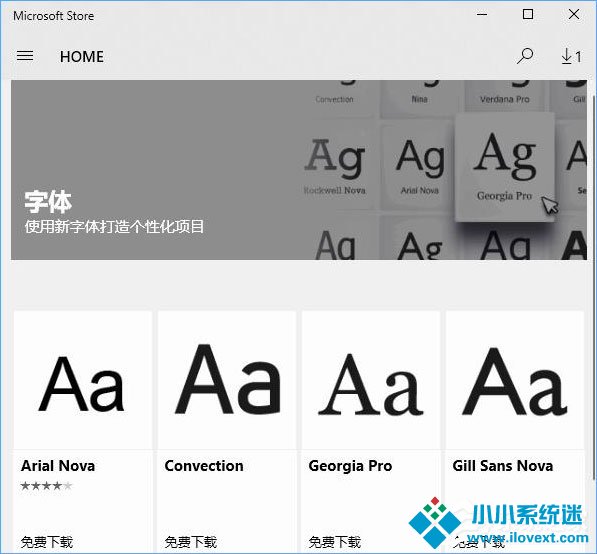Select the Rockwell Nova tile in banner
Screen dimensions: 597x554
tap(335, 167)
